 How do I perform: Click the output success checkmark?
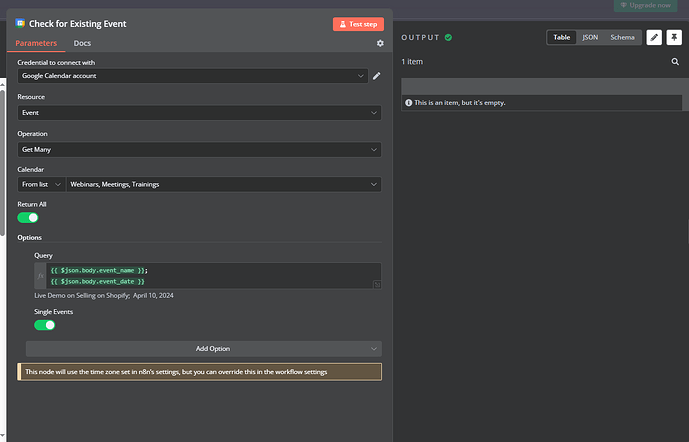coord(448,37)
